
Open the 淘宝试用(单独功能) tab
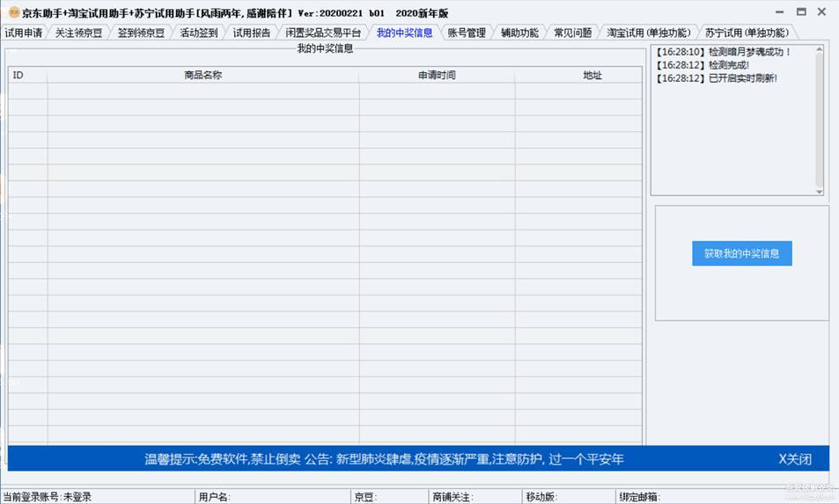click(x=649, y=33)
